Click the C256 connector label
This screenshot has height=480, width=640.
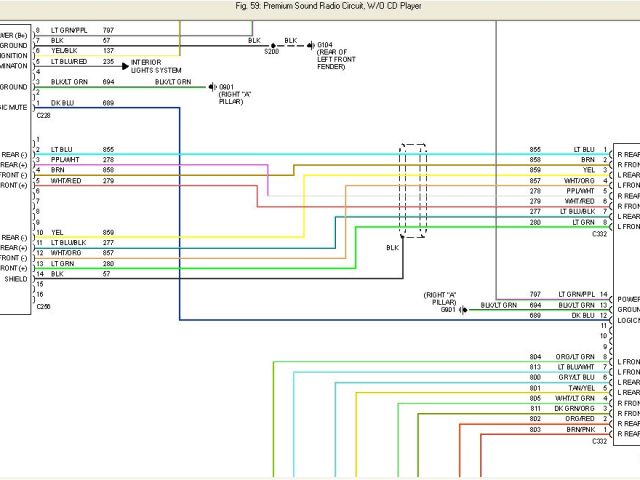coord(44,306)
